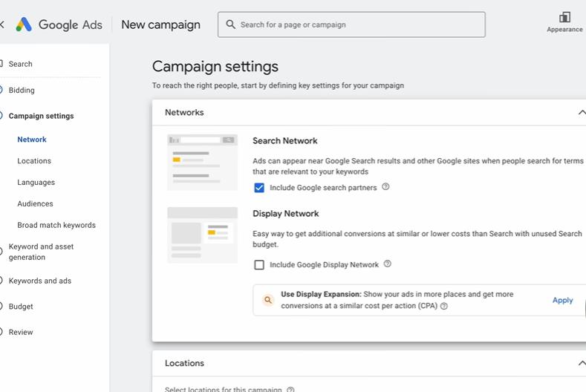Screen dimensions: 586x392
Task: Open Broad match keywords in sidebar
Action: click(x=56, y=225)
